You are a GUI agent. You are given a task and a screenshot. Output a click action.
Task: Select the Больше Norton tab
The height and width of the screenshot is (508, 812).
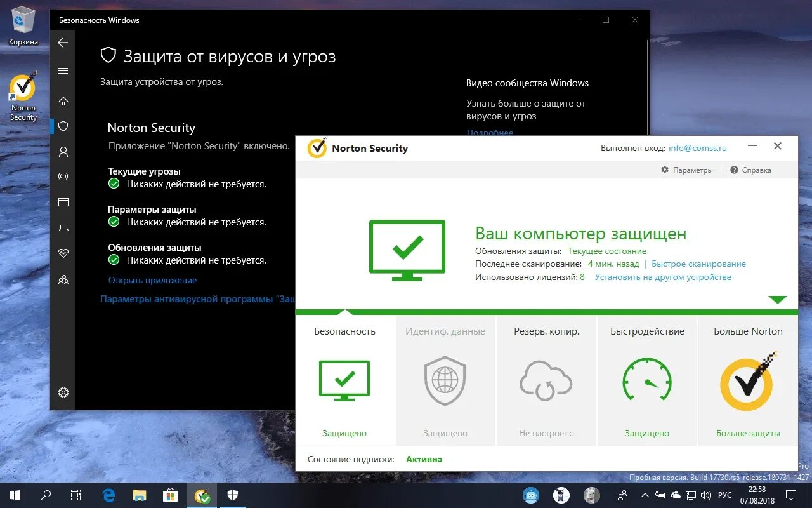click(748, 331)
